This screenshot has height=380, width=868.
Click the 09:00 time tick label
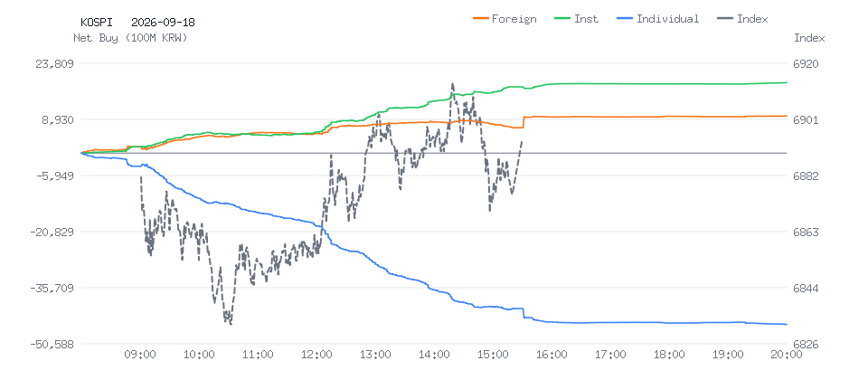coord(140,355)
